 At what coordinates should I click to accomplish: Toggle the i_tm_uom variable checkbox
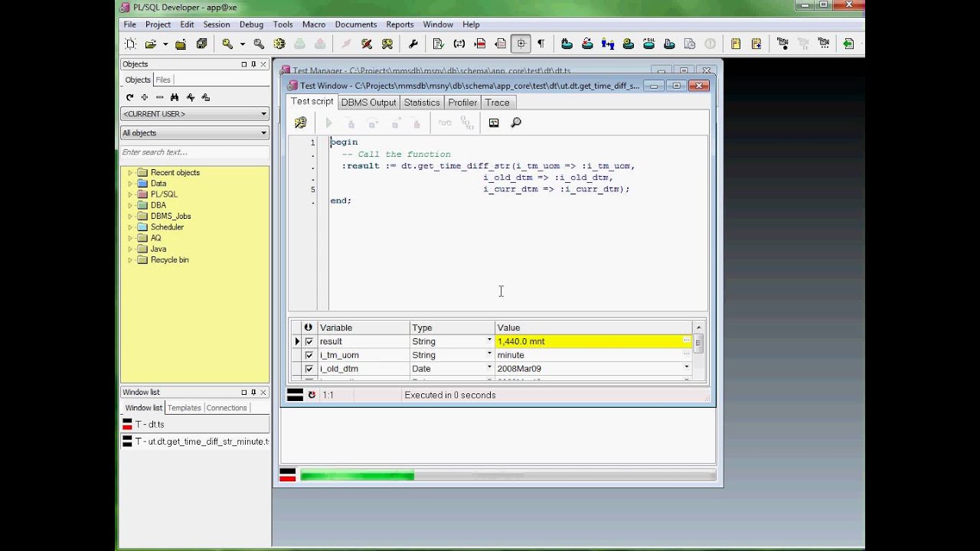pyautogui.click(x=309, y=355)
